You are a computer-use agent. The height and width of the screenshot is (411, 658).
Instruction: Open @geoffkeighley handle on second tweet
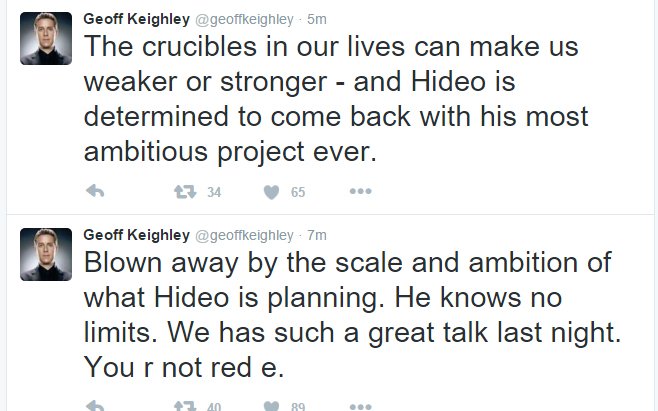click(x=244, y=236)
